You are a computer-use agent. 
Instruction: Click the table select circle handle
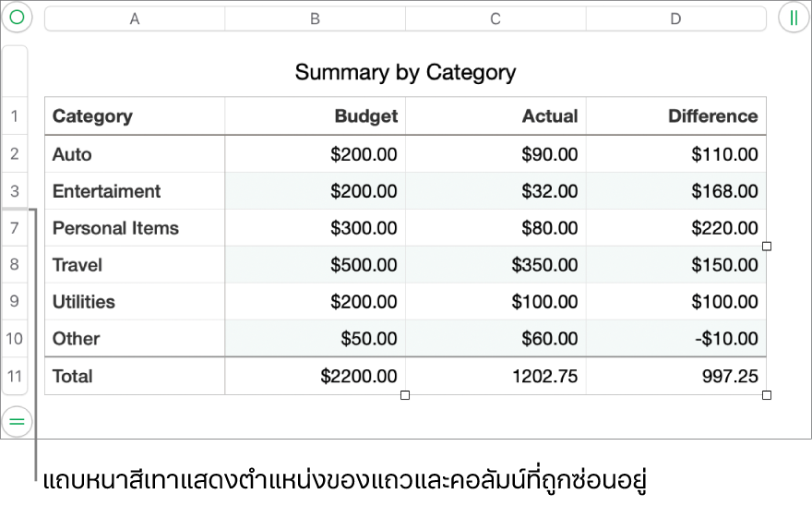point(17,18)
